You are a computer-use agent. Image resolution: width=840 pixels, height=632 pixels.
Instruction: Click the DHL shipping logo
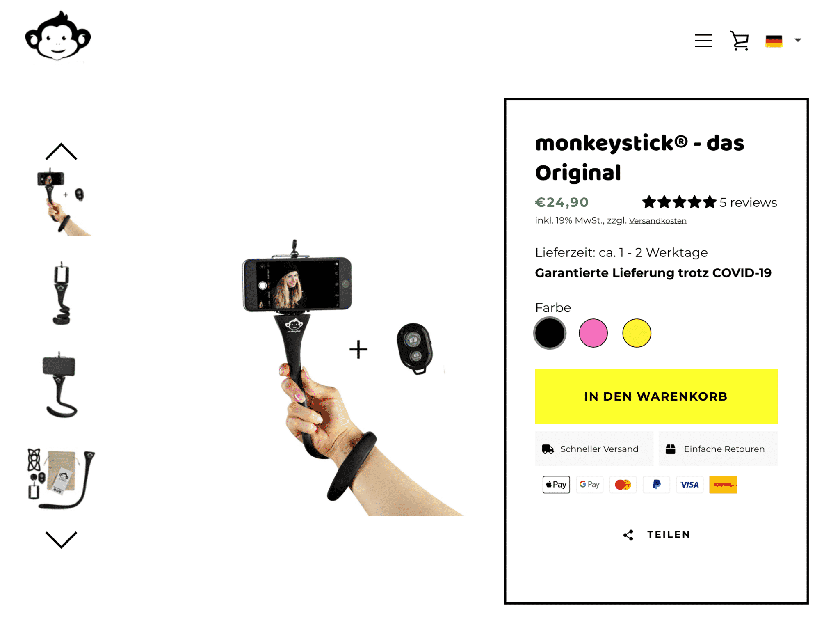(x=723, y=485)
